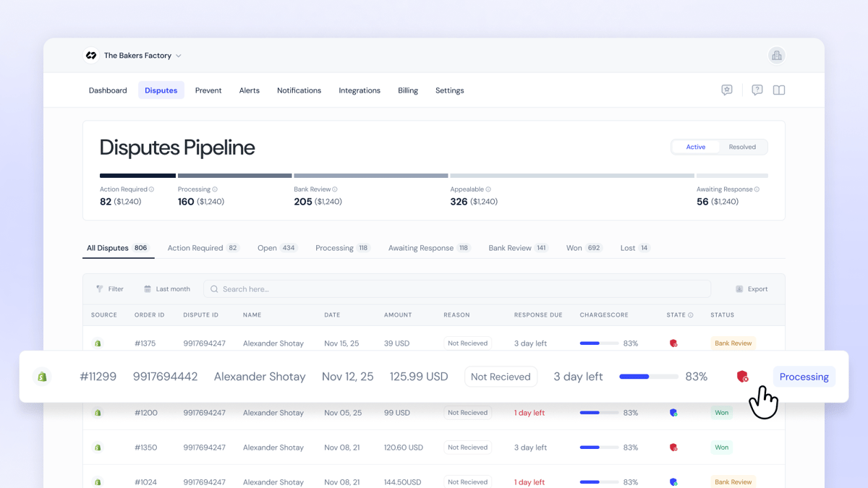Open the documentation book icon
This screenshot has height=488, width=868.
click(779, 90)
